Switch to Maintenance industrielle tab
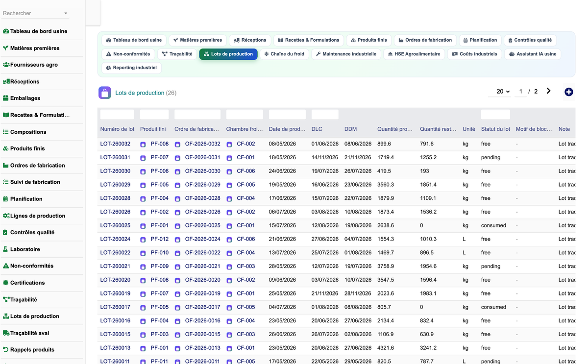 [346, 54]
